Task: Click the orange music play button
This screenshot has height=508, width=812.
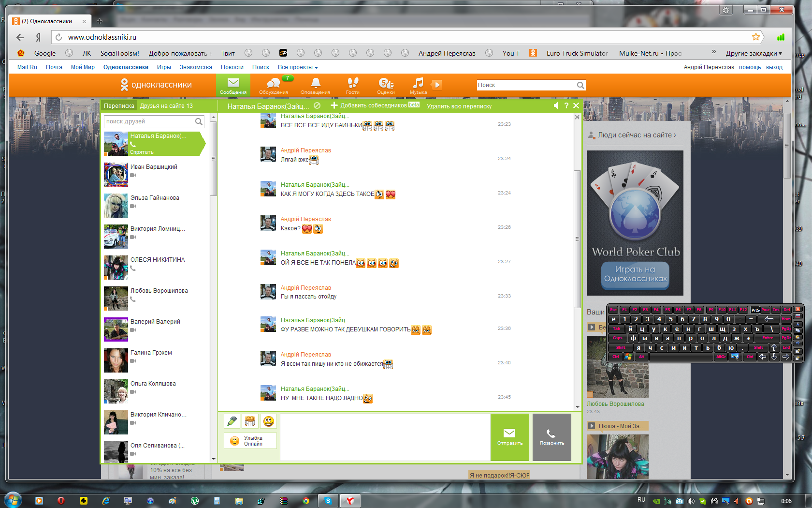Action: [436, 85]
